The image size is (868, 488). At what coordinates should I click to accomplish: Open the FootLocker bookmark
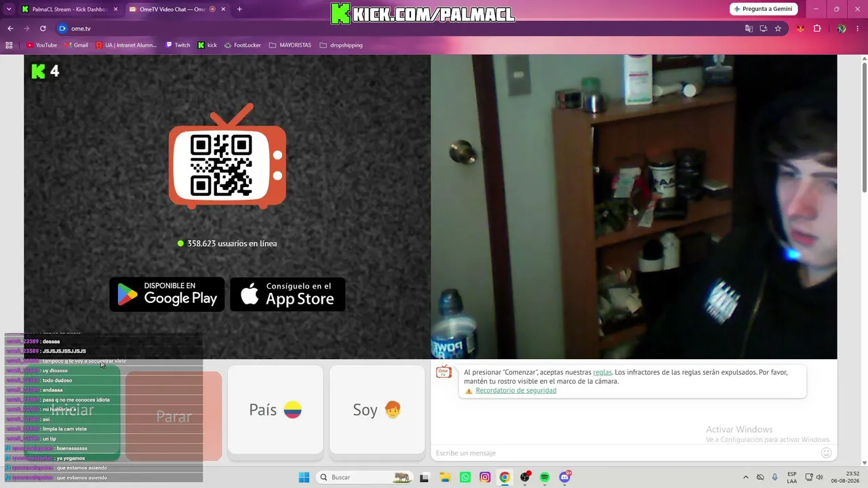pyautogui.click(x=242, y=45)
